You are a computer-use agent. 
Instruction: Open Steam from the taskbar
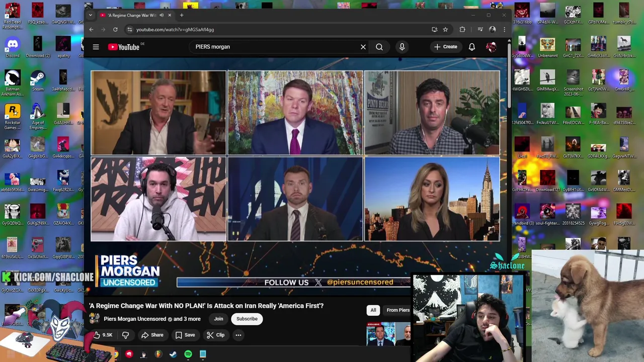point(173,354)
